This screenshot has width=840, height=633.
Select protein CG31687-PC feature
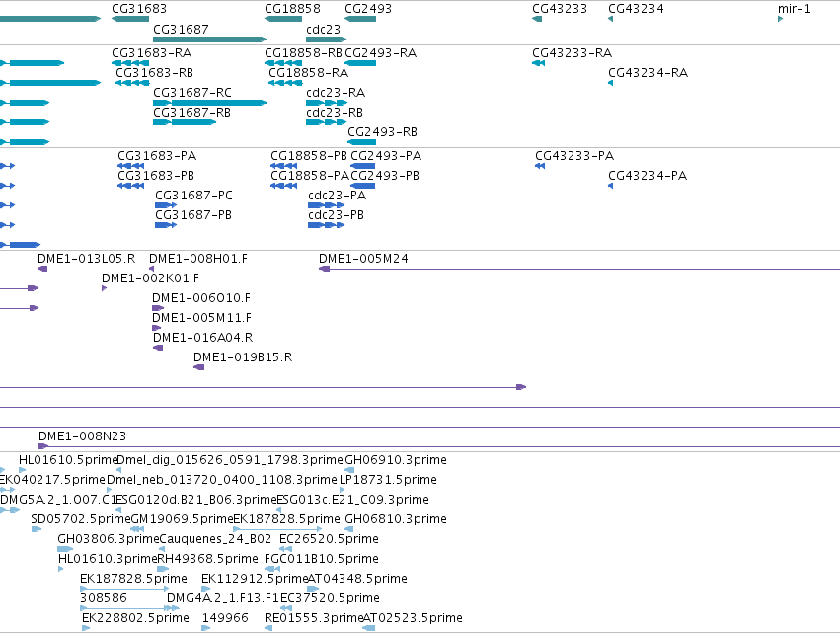pos(166,205)
